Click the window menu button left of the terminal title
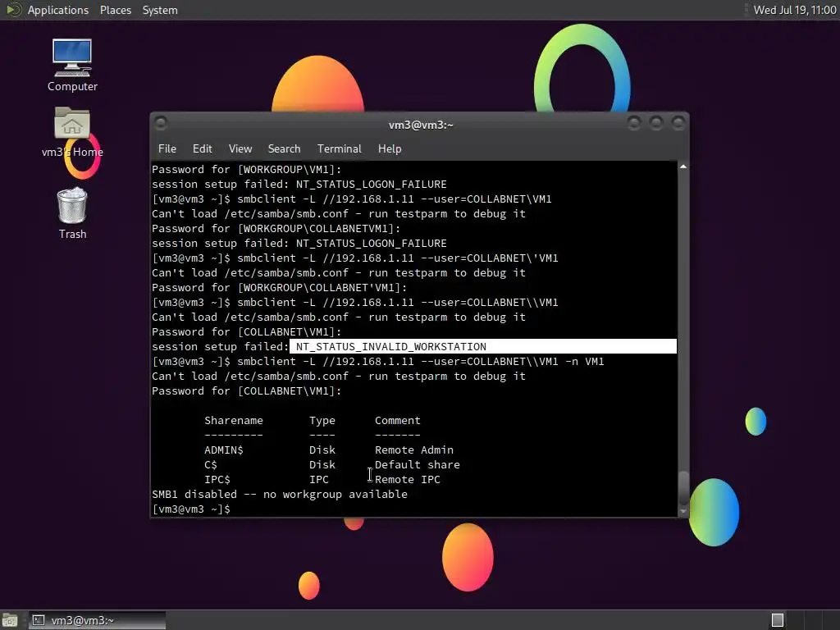Viewport: 840px width, 630px height. [161, 124]
